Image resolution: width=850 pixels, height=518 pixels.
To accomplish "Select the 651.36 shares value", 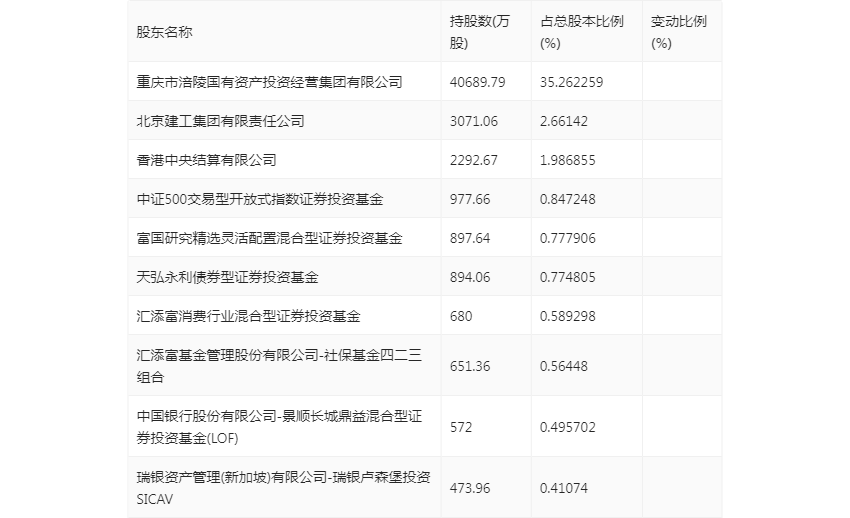I will click(x=470, y=366).
